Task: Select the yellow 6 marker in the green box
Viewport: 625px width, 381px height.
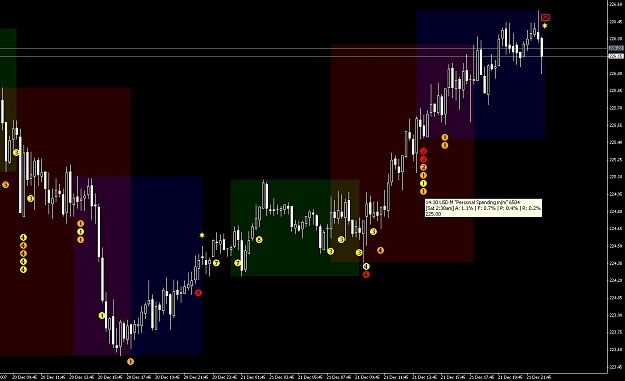Action: tap(259, 240)
